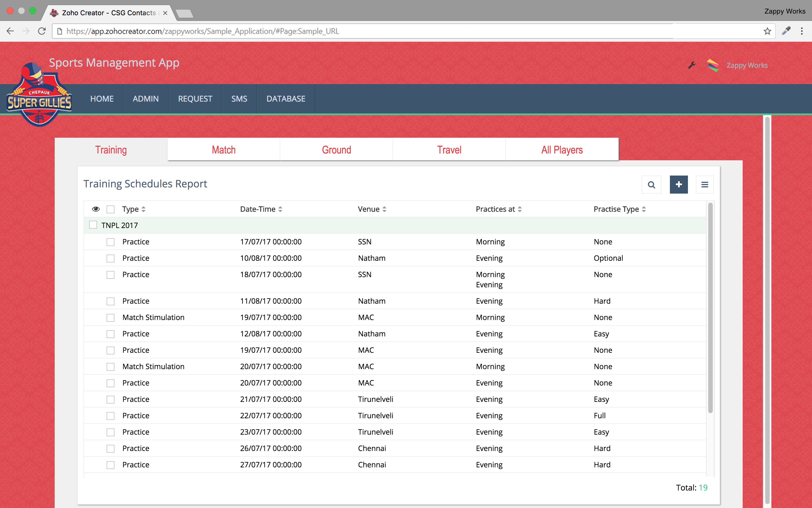
Task: Bookmark this page with the star
Action: tap(767, 31)
